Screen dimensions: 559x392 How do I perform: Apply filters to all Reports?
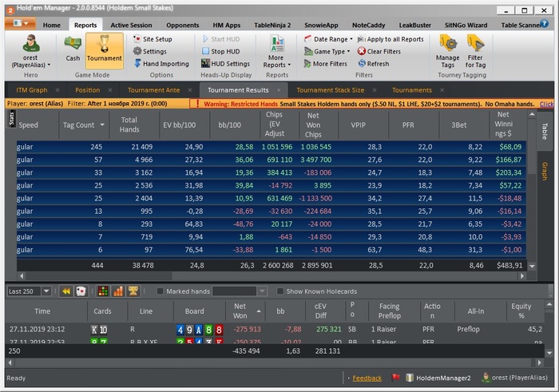[x=391, y=39]
